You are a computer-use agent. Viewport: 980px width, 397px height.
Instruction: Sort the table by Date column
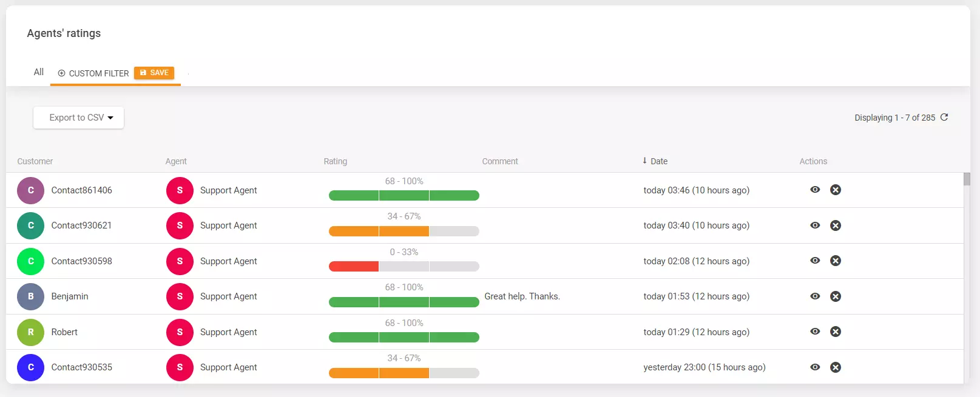coord(658,161)
